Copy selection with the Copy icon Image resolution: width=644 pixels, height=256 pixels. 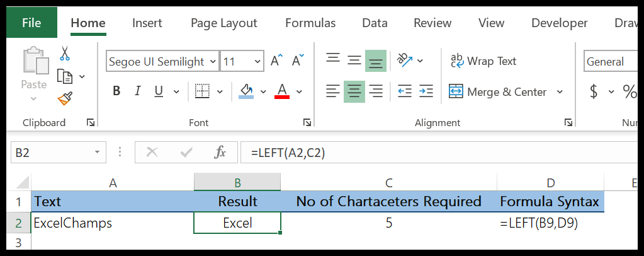click(64, 76)
